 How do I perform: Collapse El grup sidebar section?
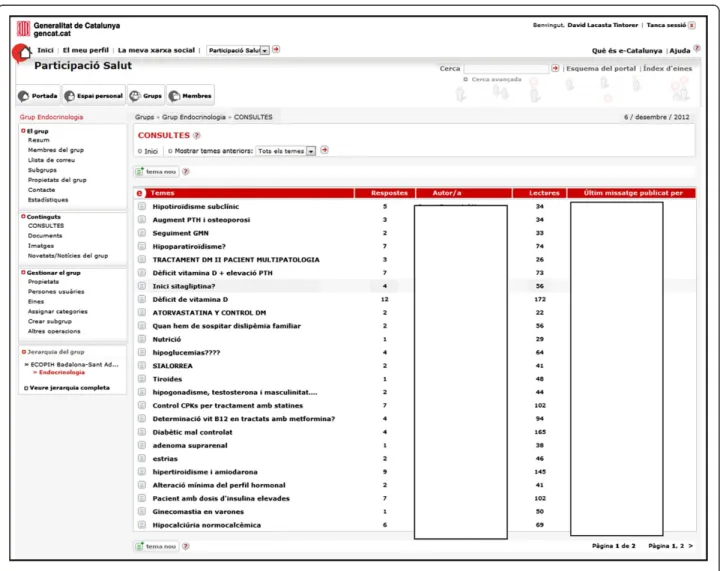pyautogui.click(x=23, y=131)
